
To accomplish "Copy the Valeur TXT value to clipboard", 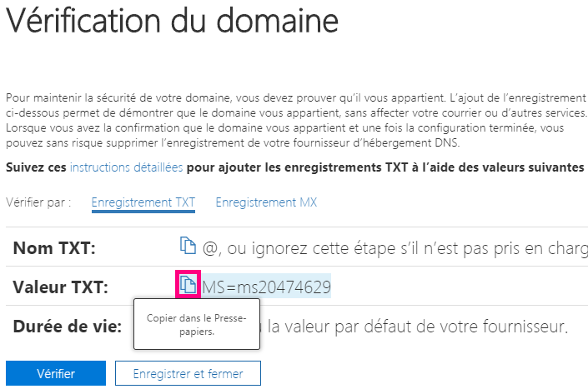I will [188, 286].
